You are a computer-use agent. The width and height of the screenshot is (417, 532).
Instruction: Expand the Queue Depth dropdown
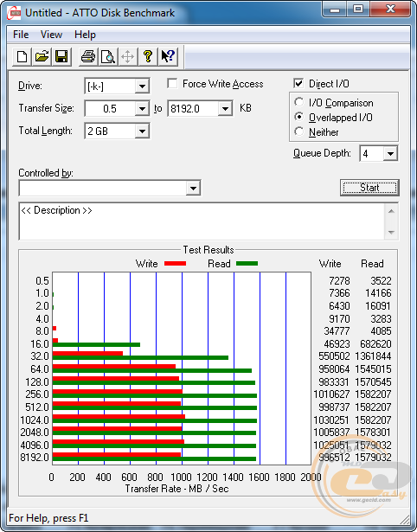tap(390, 154)
